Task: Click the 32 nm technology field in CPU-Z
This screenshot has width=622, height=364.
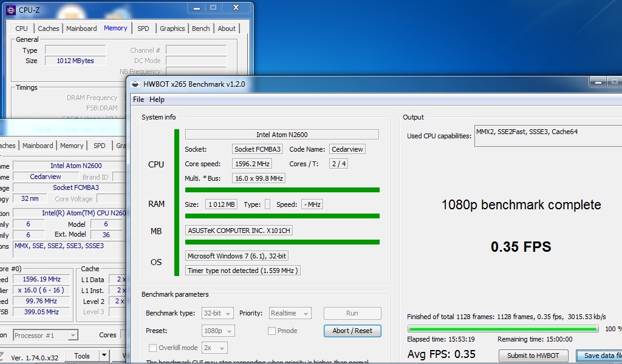Action: (x=30, y=198)
